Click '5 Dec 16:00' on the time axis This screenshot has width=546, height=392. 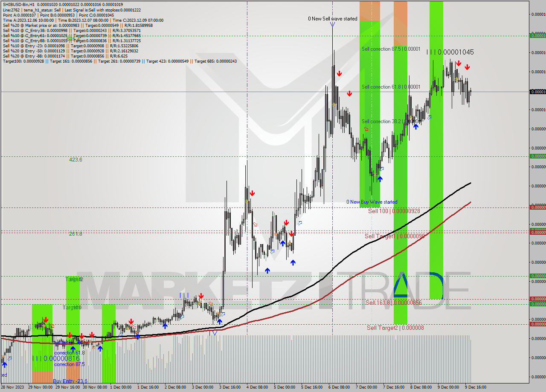312,387
